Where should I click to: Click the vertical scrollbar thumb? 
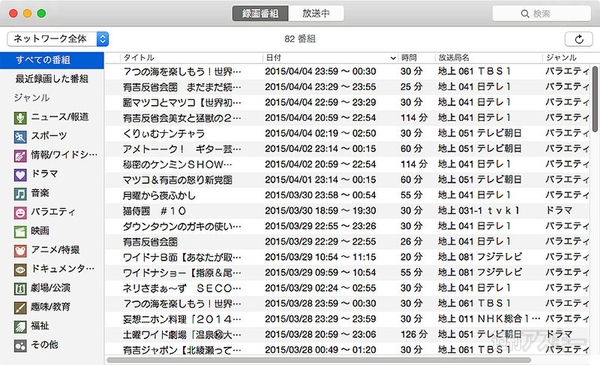pos(595,99)
